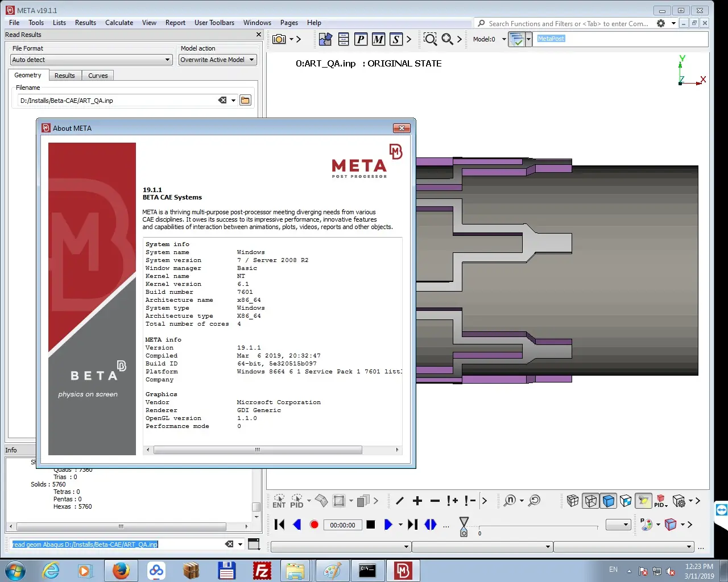The width and height of the screenshot is (728, 582).
Task: Toggle hidden-line cube drawing style
Action: point(591,501)
